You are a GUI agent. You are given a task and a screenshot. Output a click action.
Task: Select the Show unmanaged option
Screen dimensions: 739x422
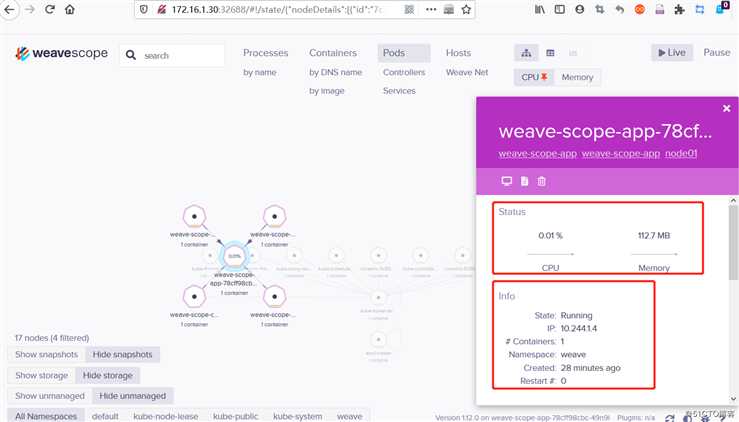[x=49, y=396]
